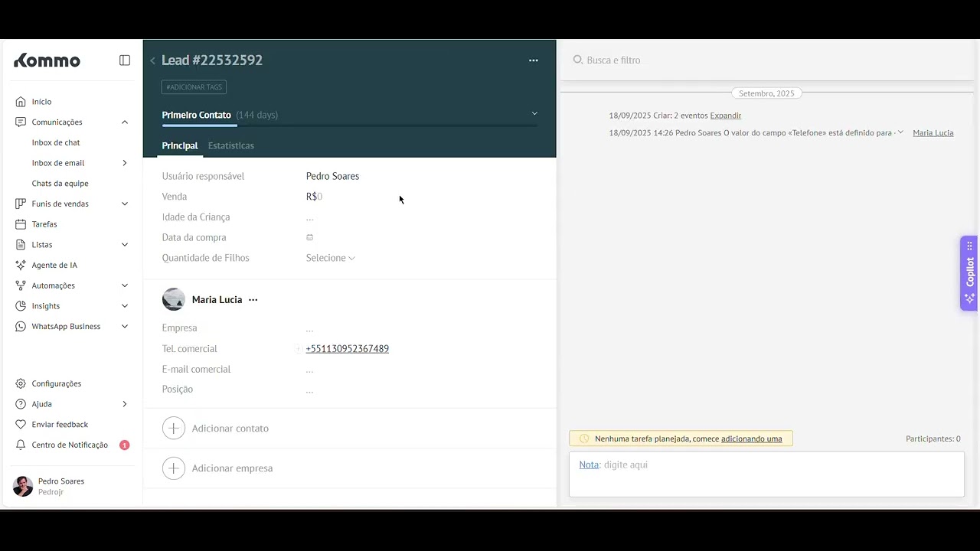Collapse the Comunicações section chevron
This screenshot has height=551, width=980.
(x=125, y=122)
